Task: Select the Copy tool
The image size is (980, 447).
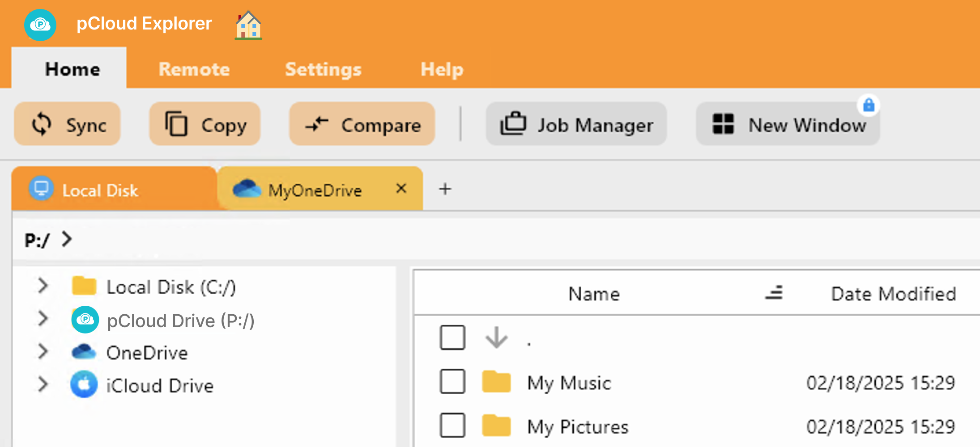Action: 205,124
